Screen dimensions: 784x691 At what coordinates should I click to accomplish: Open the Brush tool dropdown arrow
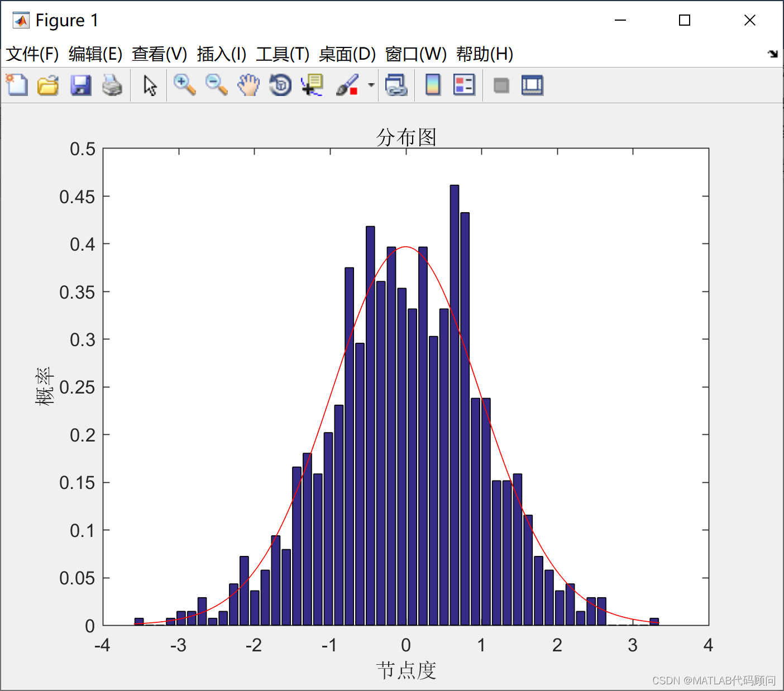point(370,85)
